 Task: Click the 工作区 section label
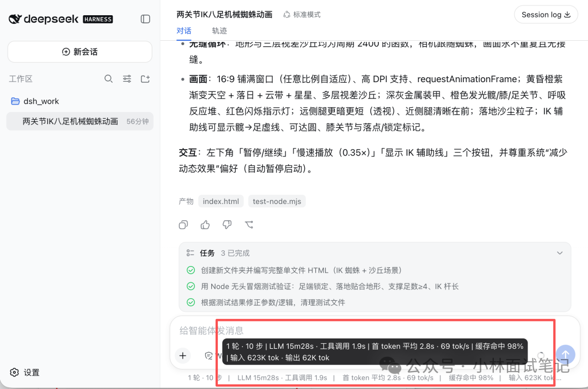21,79
